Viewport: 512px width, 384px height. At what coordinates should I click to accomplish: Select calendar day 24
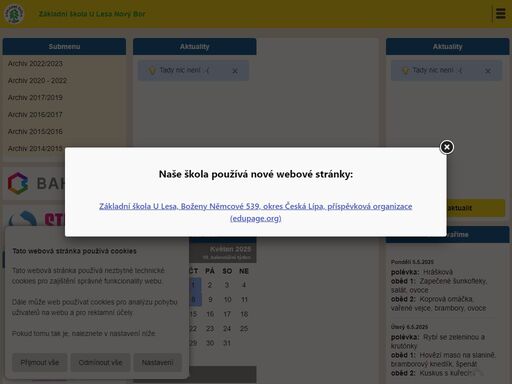coord(227,328)
